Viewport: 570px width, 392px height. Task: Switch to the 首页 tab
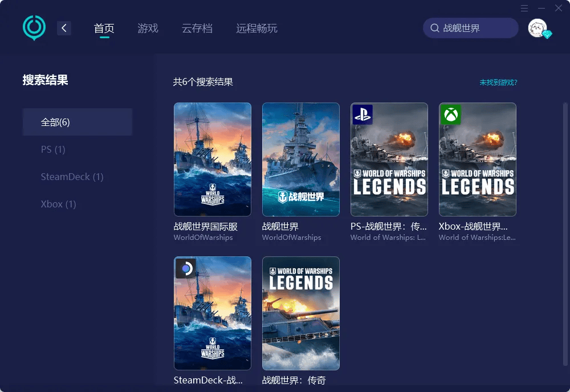click(104, 28)
